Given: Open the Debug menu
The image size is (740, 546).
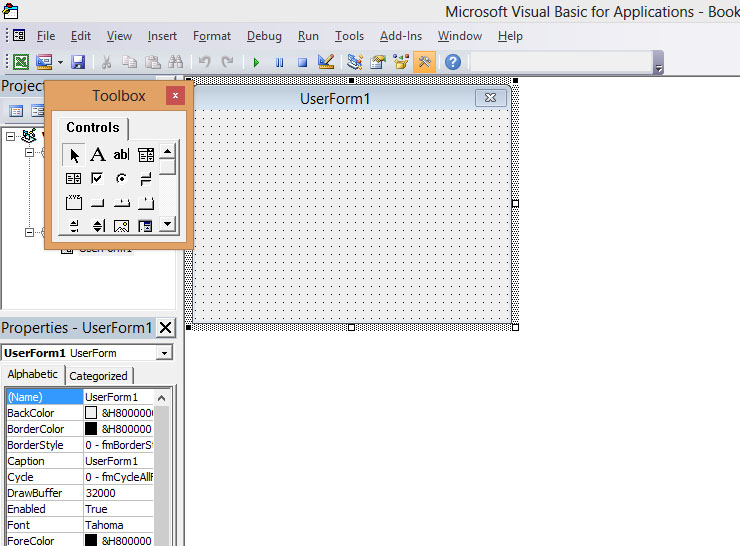Looking at the screenshot, I should tap(264, 36).
